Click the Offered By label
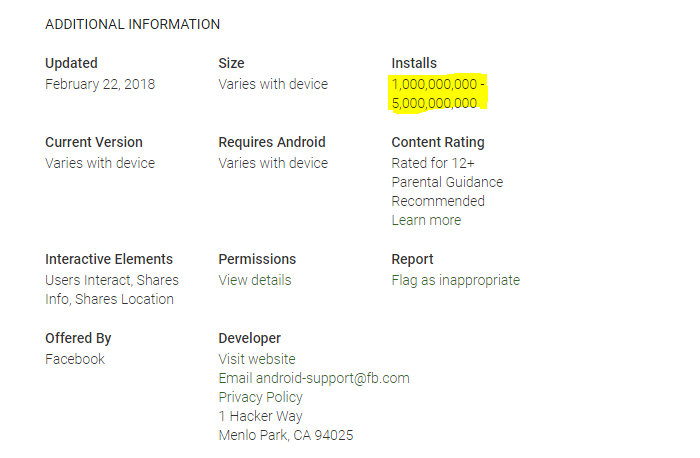 (78, 338)
